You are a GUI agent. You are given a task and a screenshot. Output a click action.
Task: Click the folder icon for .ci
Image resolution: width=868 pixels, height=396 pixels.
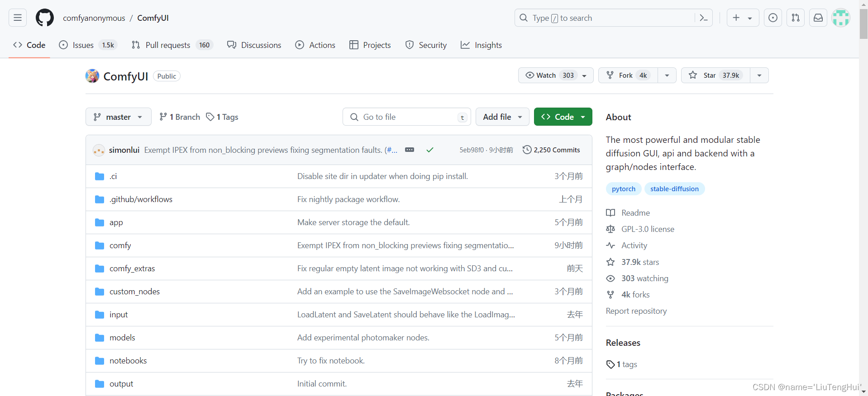[x=100, y=176]
